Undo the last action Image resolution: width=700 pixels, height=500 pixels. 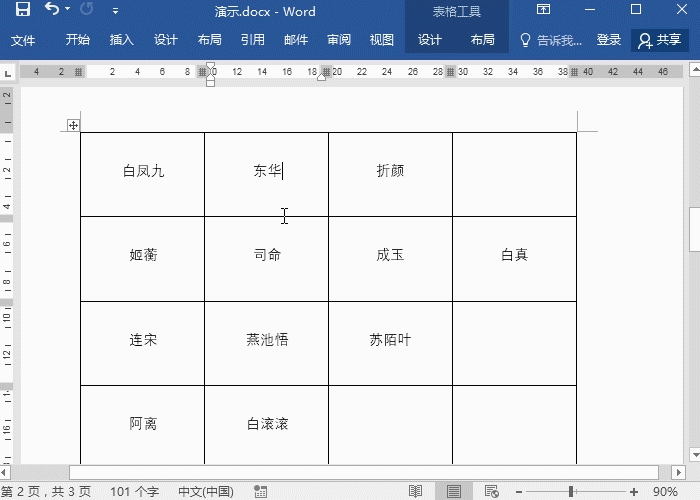[x=52, y=9]
